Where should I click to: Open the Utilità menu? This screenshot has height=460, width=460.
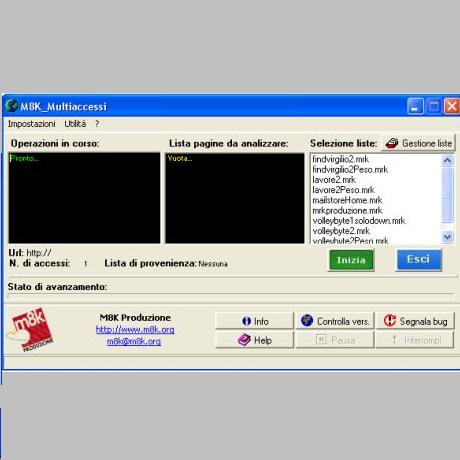(75, 124)
